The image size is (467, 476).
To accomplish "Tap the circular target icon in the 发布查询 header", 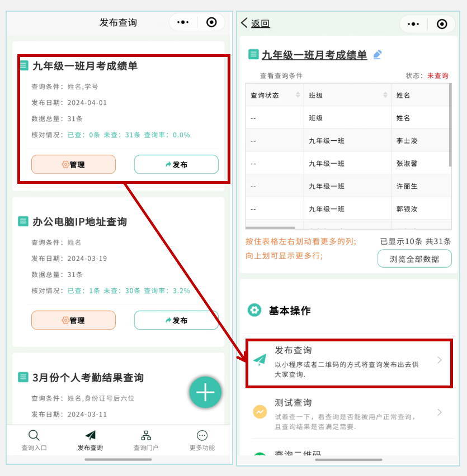I will click(211, 22).
